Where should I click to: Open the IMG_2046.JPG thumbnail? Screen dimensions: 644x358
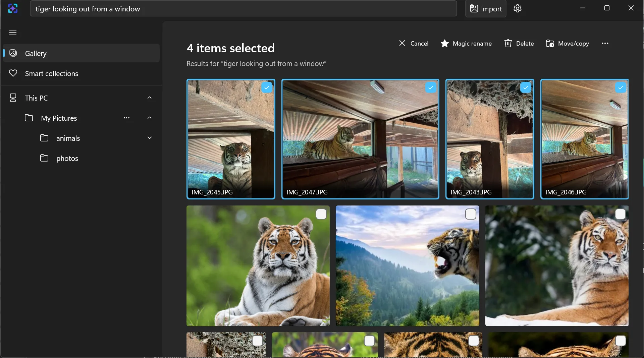584,139
